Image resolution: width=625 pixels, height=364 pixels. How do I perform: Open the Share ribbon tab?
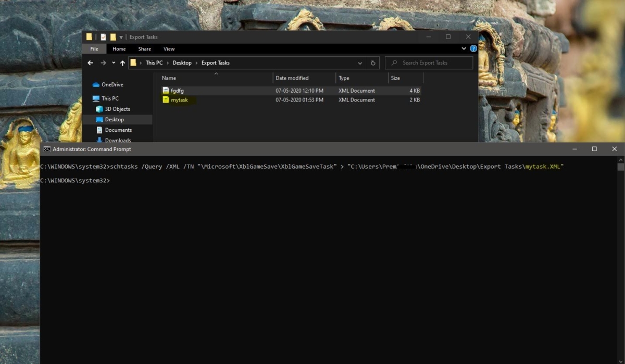(x=144, y=49)
